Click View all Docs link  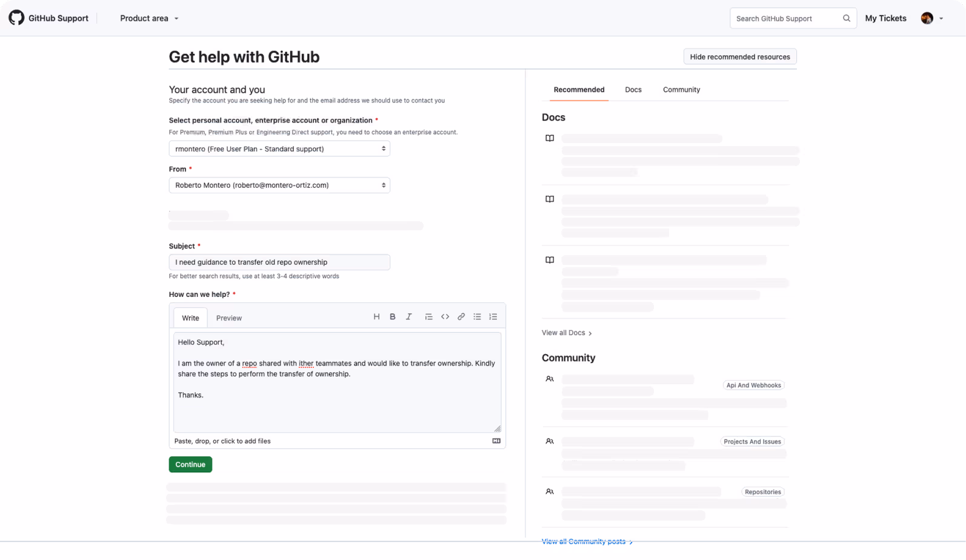[x=567, y=333]
